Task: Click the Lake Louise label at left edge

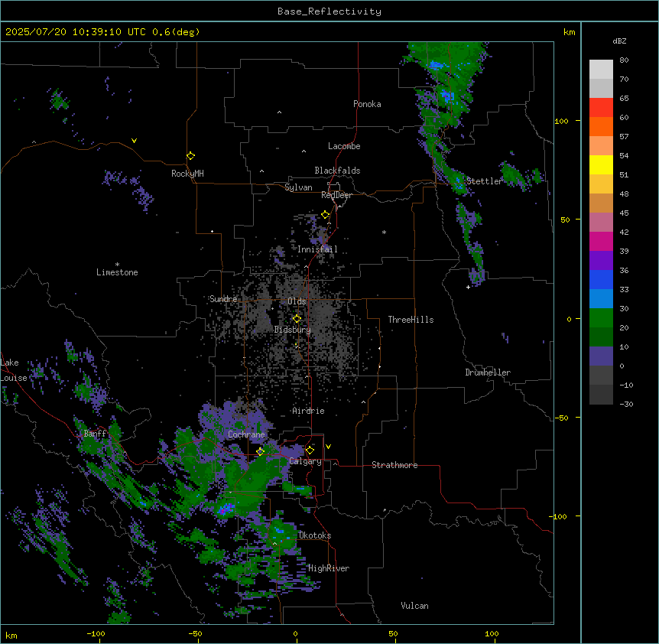Action: coord(14,370)
